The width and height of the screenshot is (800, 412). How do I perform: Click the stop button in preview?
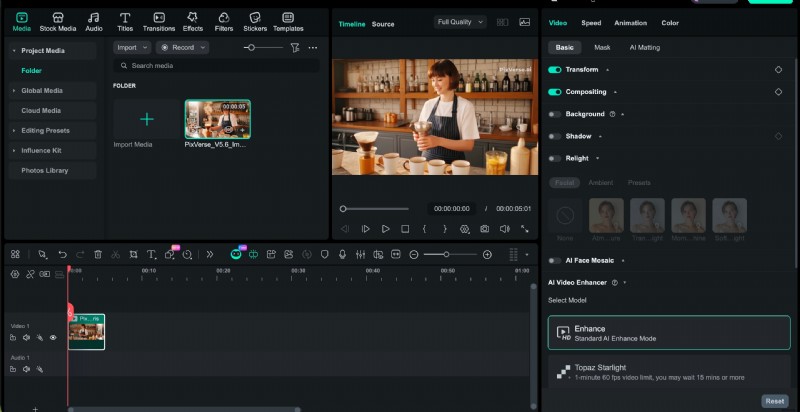[405, 229]
